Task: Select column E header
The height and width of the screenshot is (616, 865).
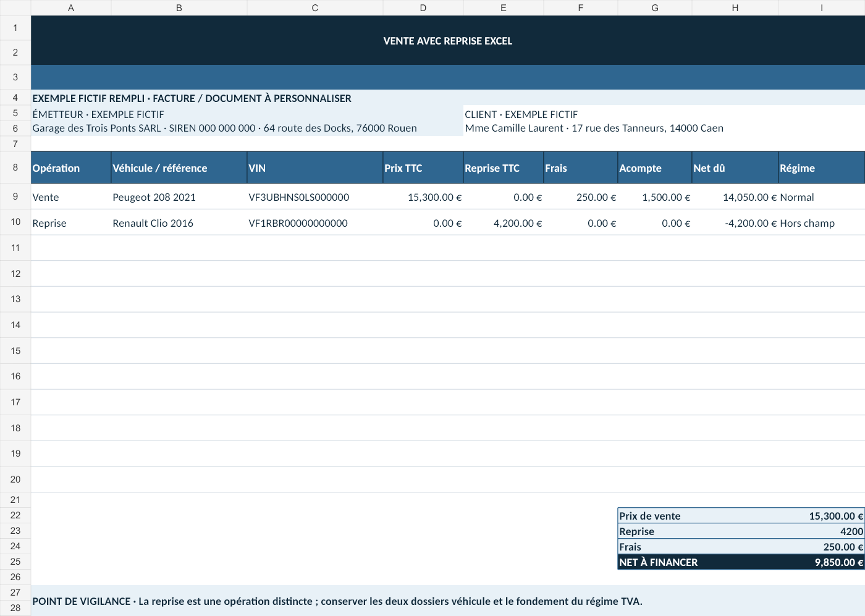Action: tap(504, 8)
